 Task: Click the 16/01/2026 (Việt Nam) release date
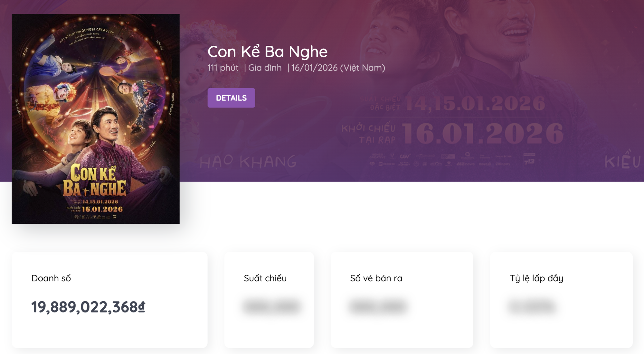point(338,68)
